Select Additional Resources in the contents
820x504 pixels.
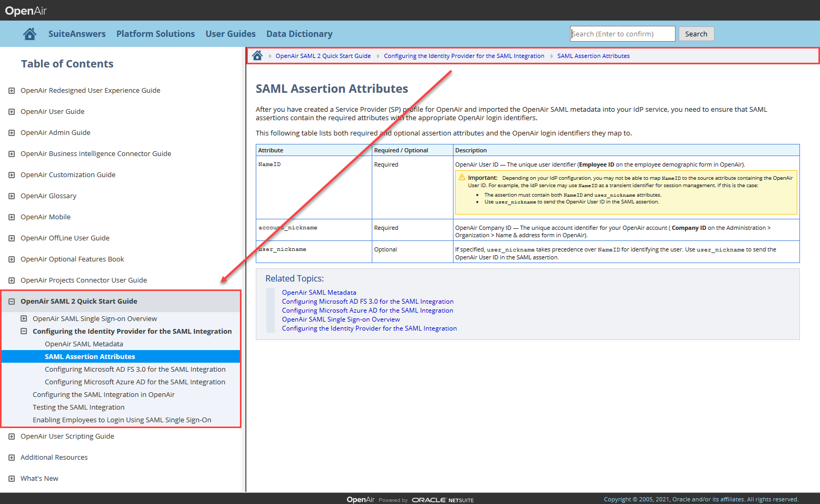[x=54, y=458]
